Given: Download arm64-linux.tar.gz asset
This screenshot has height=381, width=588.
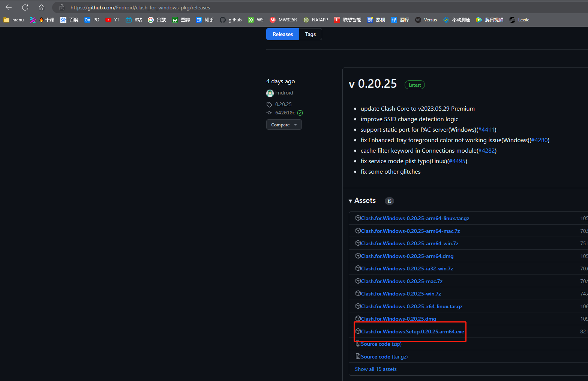Looking at the screenshot, I should (x=415, y=218).
